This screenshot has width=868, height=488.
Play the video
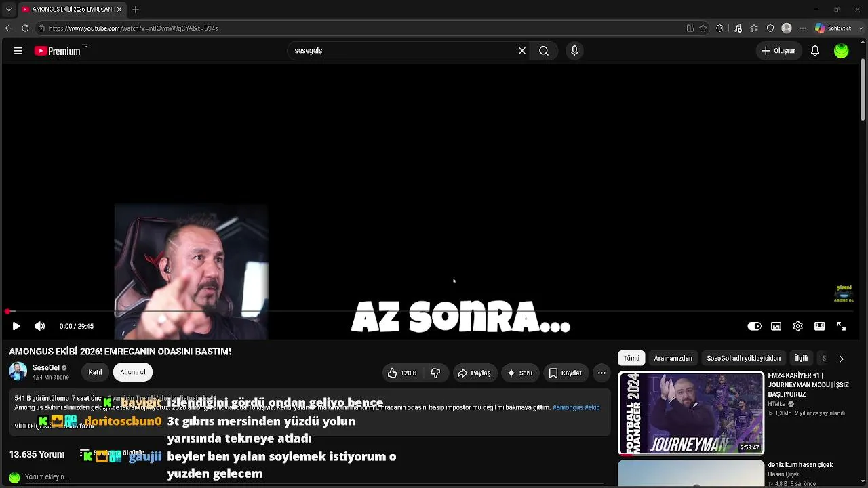point(16,326)
